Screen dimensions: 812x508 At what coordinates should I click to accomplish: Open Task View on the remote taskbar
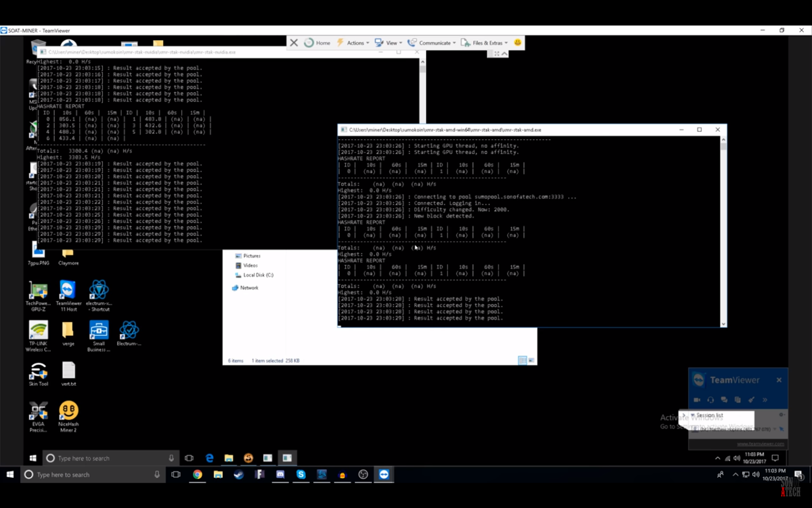[x=189, y=458]
